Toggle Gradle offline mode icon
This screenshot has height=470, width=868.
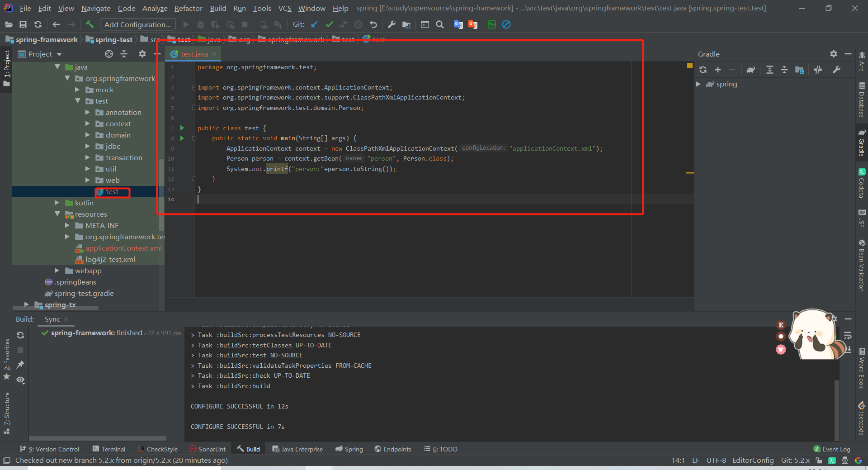[x=818, y=70]
